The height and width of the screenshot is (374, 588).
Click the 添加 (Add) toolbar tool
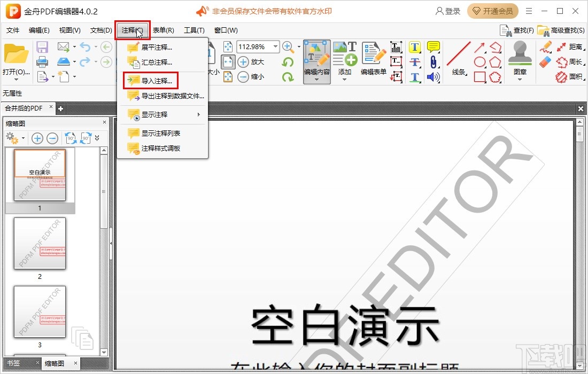point(345,61)
